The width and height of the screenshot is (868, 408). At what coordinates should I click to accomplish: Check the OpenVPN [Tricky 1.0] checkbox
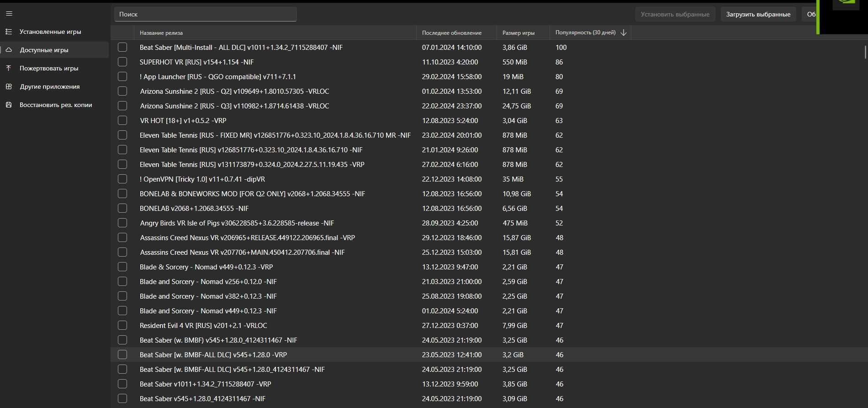coord(122,179)
